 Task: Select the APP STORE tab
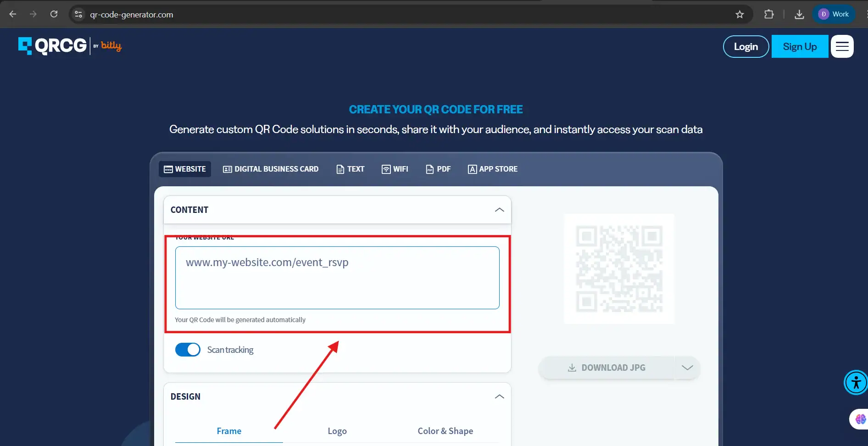(493, 169)
